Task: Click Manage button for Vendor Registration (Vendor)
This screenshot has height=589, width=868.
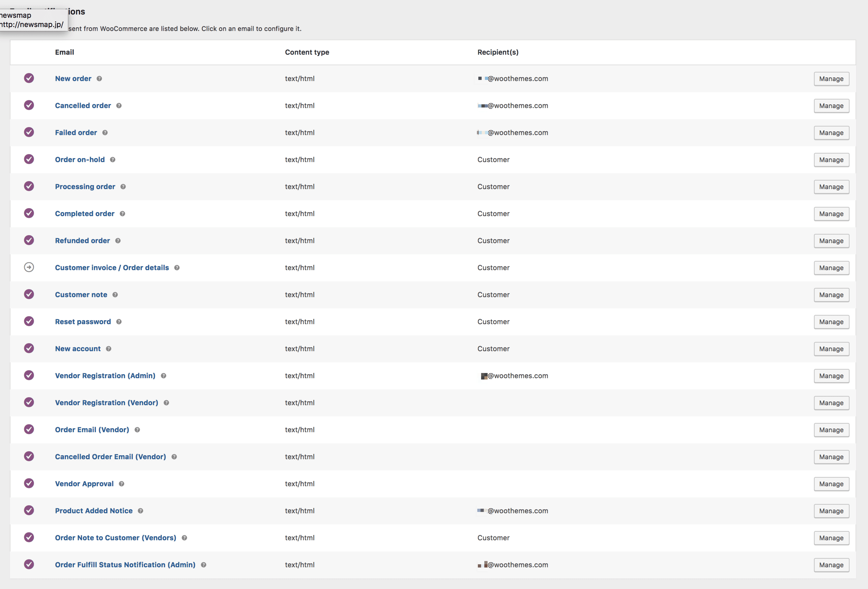Action: click(831, 403)
